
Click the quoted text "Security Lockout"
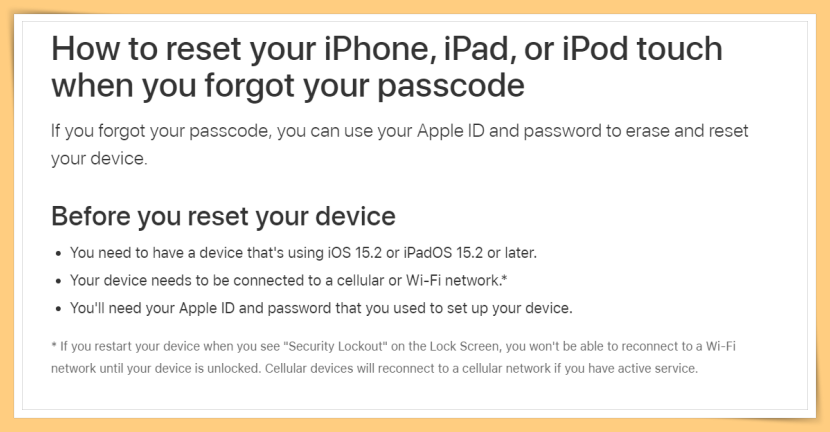(x=336, y=346)
